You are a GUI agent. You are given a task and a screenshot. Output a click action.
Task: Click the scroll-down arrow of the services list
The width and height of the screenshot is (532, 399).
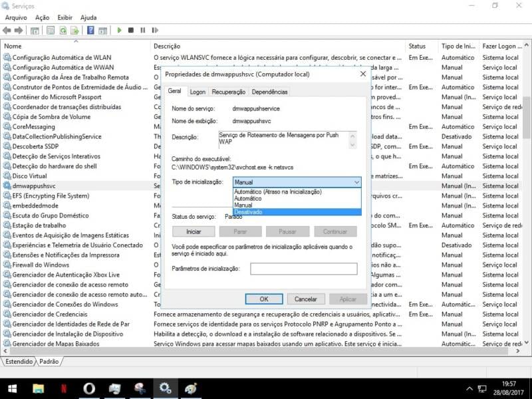click(526, 342)
